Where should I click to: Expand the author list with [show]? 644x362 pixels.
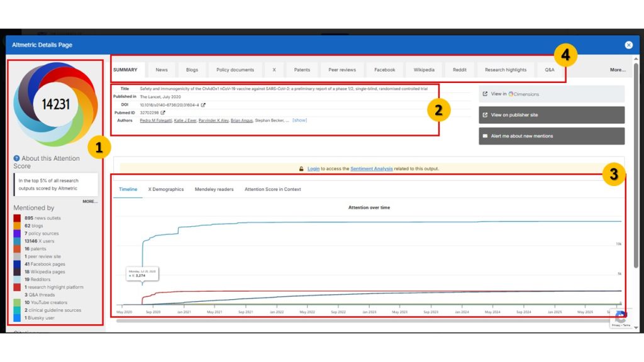pyautogui.click(x=299, y=120)
